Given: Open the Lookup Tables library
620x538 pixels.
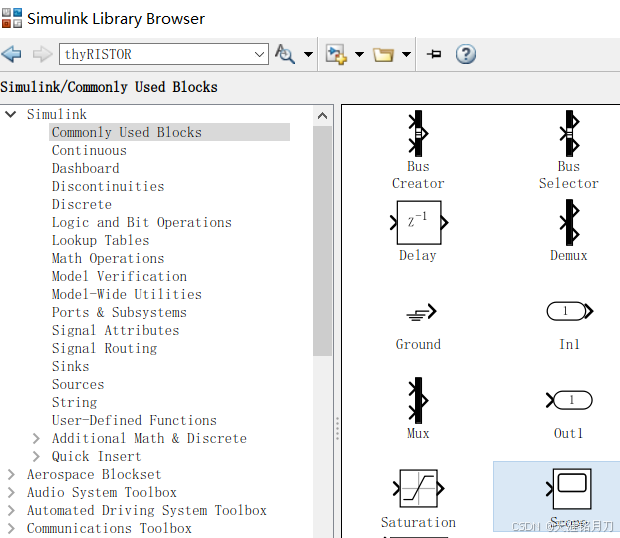Looking at the screenshot, I should point(100,240).
